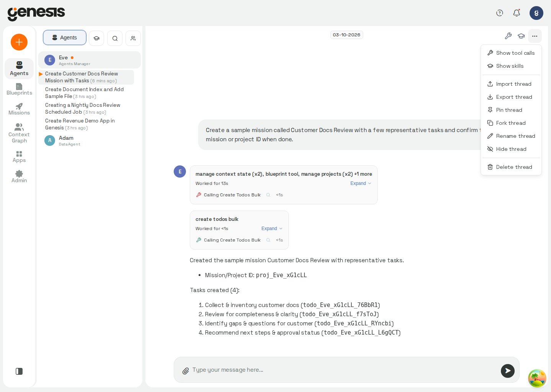Choose Fork thread in the menu

[511, 123]
